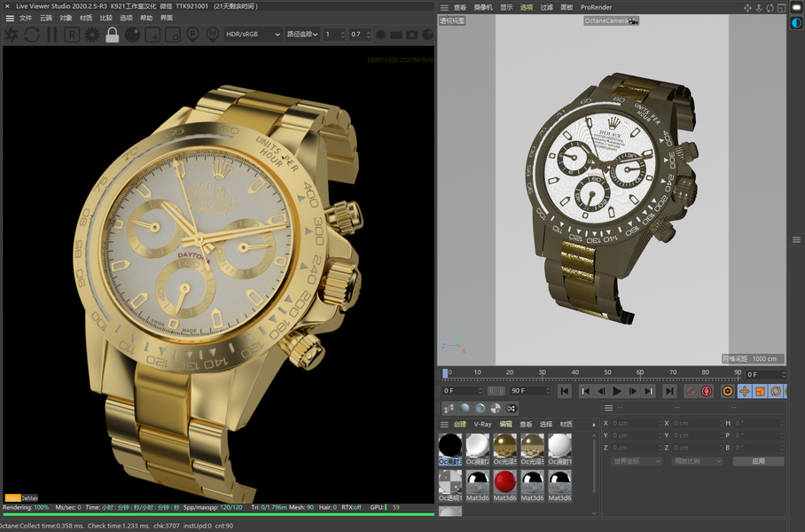Click the film region square icon
805x532 pixels.
click(x=173, y=35)
